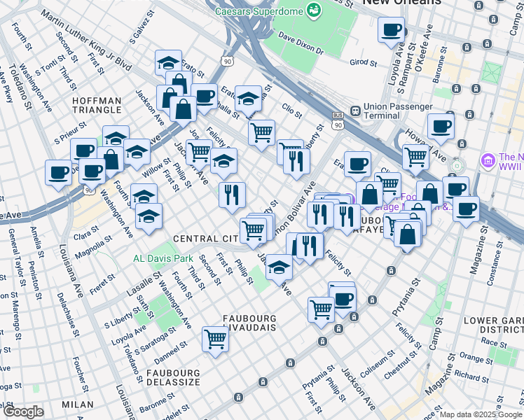Select the Girod St street label
The image size is (524, 420).
pyautogui.click(x=364, y=62)
